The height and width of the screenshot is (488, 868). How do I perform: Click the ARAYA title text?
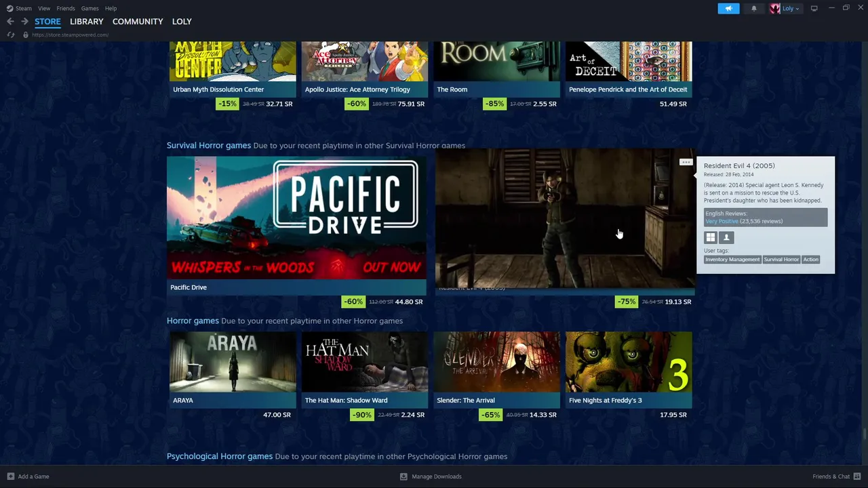click(x=183, y=401)
